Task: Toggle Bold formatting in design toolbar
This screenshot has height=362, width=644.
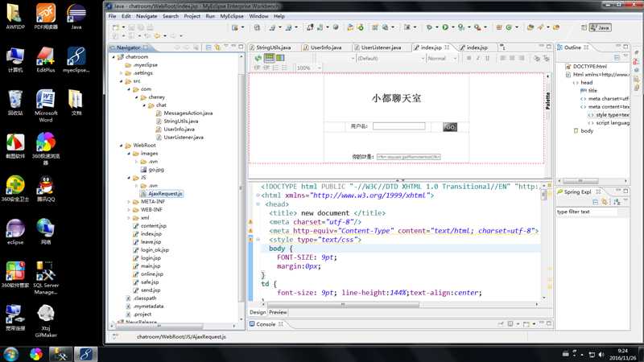Action: point(469,58)
